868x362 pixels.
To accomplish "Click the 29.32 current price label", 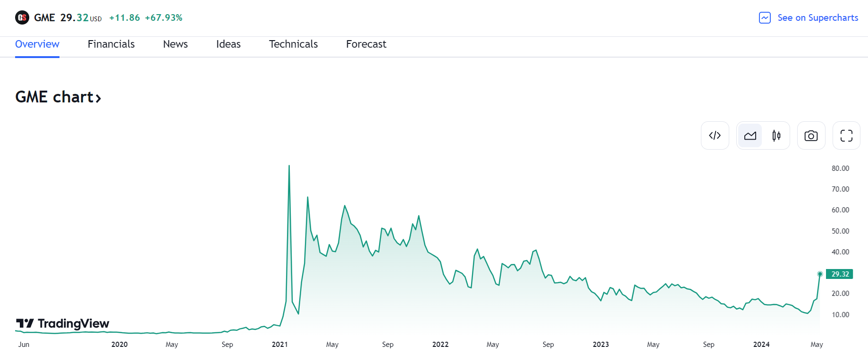I will point(840,274).
